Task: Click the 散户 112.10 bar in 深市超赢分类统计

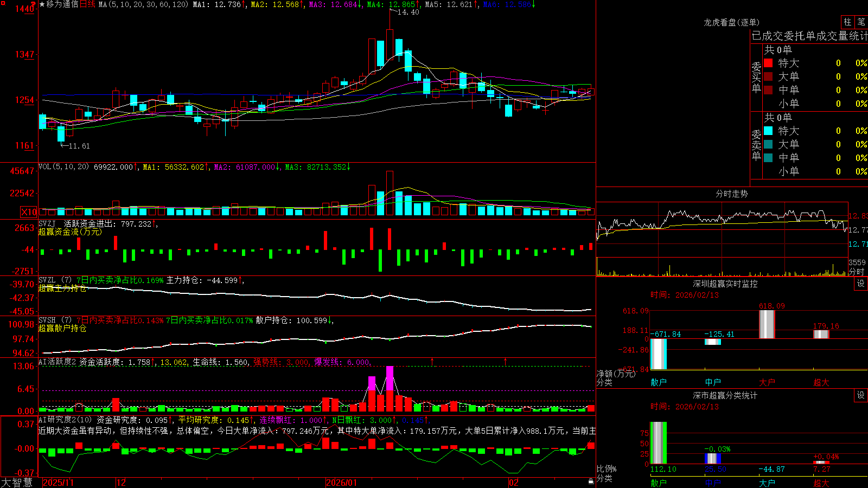Action: pyautogui.click(x=658, y=443)
